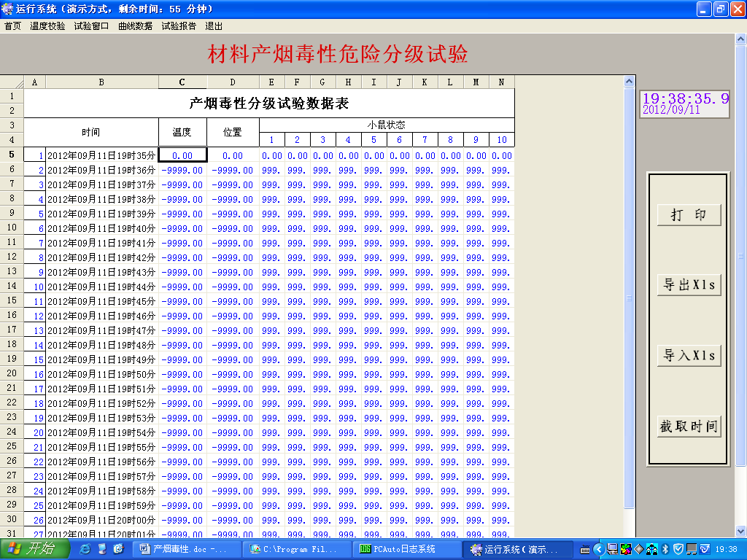Image resolution: width=747 pixels, height=560 pixels.
Task: Open the 首页 menu
Action: coord(12,26)
